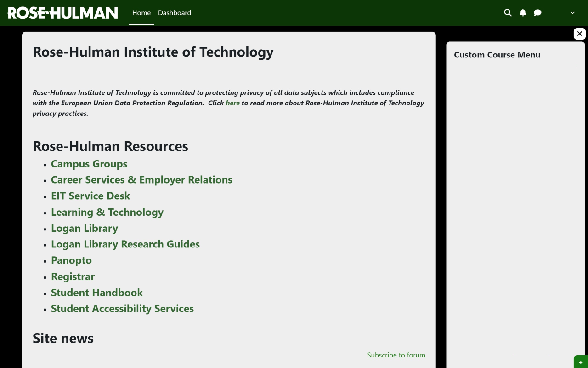Viewport: 588px width, 368px height.
Task: Click the Custom Course Menu block title
Action: (x=497, y=55)
